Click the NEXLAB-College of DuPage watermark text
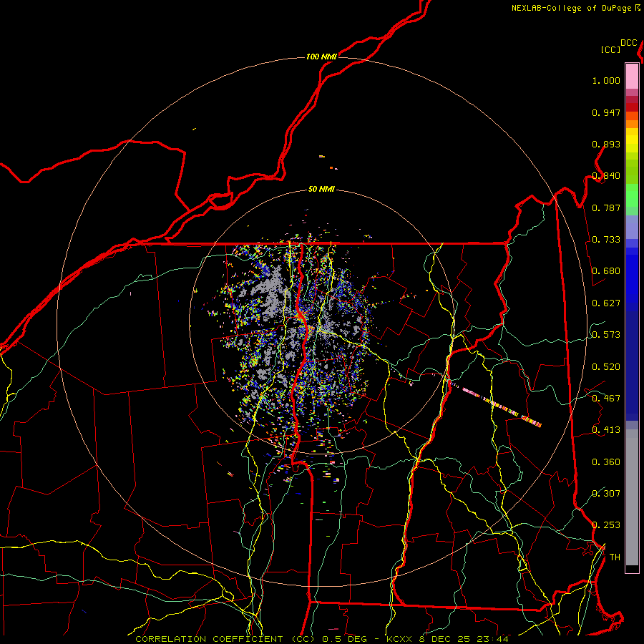The width and height of the screenshot is (644, 644). [572, 8]
